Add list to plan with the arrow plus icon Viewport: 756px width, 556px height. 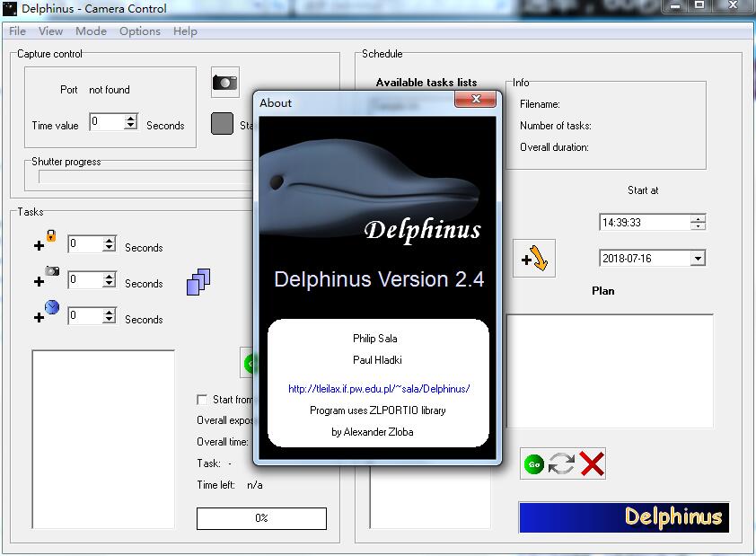tap(534, 258)
